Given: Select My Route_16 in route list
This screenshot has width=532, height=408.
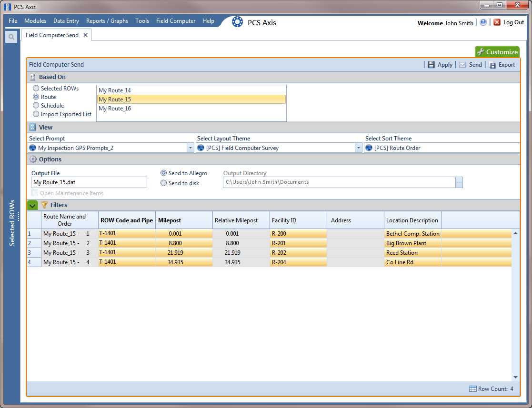Looking at the screenshot, I should point(191,109).
